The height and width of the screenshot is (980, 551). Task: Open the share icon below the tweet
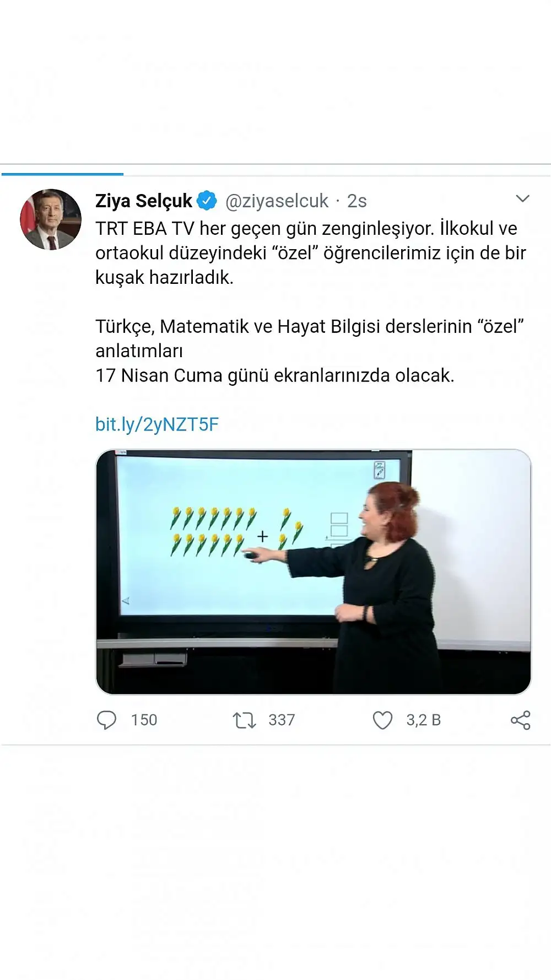tap(520, 720)
